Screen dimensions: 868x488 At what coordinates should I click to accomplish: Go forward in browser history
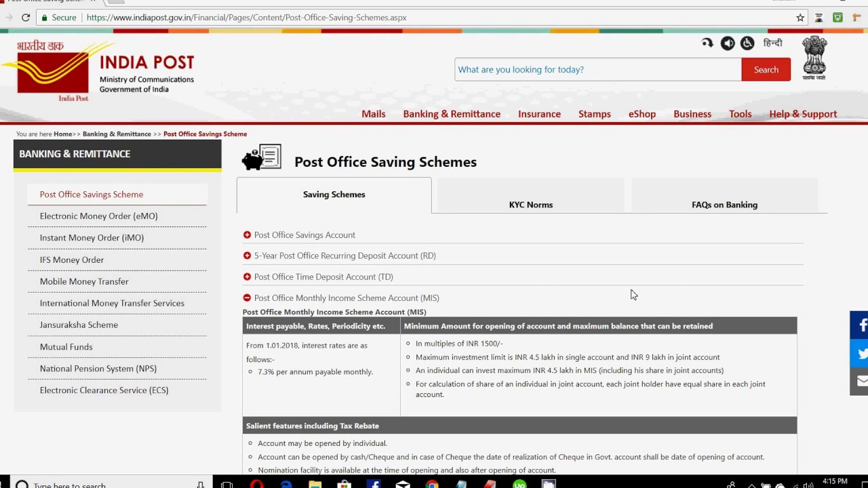[x=8, y=18]
